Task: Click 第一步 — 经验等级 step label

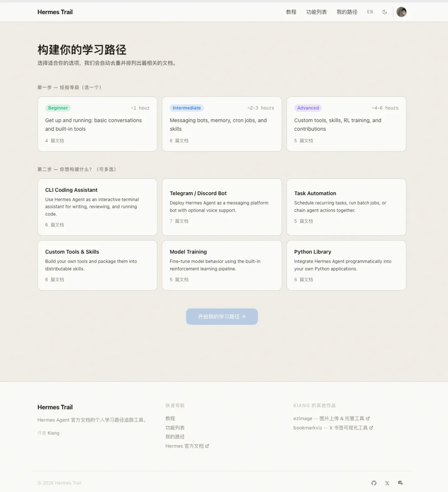Action: (x=69, y=87)
